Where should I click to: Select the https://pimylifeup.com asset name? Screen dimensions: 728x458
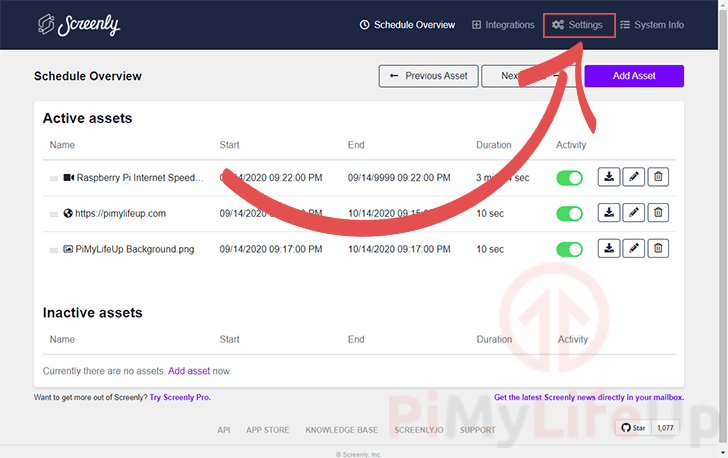(x=121, y=213)
